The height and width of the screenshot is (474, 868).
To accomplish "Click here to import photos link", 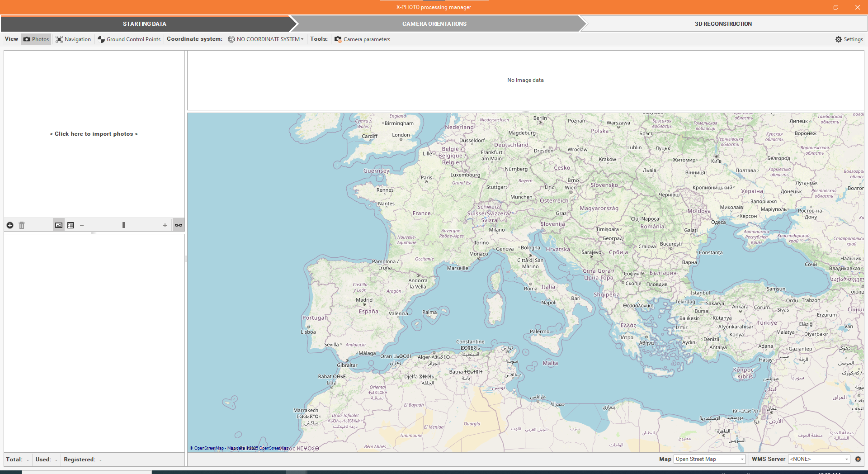I will pyautogui.click(x=94, y=134).
